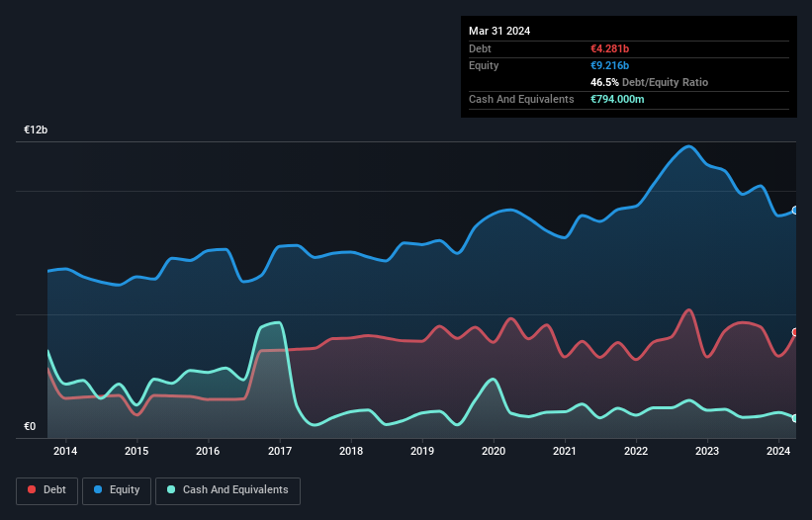Click the 2017 x-axis label
The width and height of the screenshot is (812, 520).
click(280, 451)
